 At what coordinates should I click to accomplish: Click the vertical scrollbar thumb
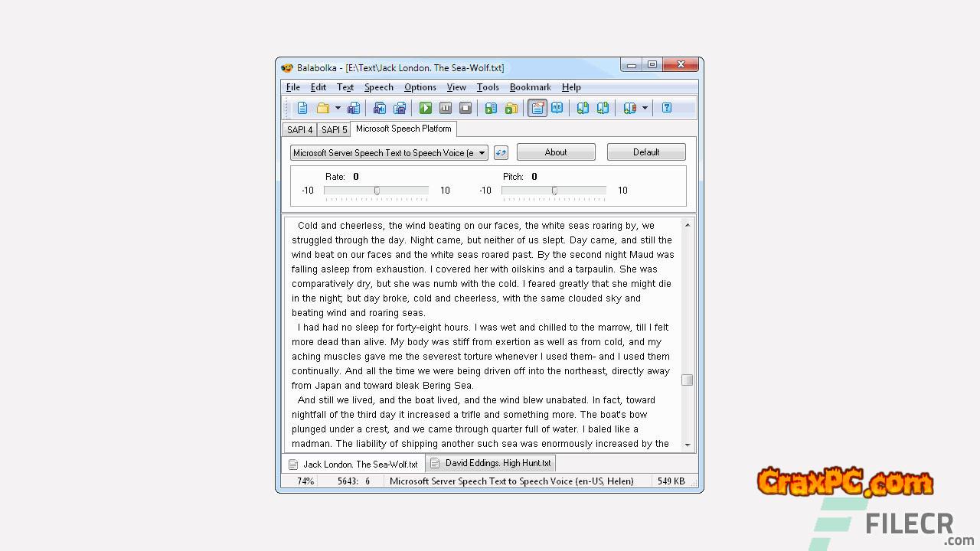click(688, 380)
